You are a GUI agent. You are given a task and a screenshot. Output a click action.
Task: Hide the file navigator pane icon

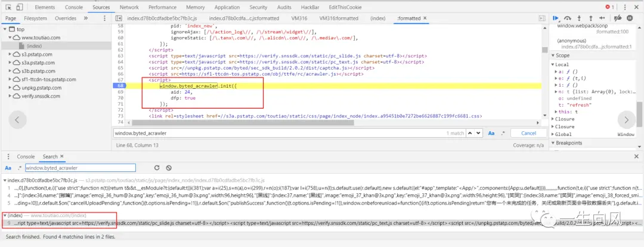pyautogui.click(x=119, y=18)
